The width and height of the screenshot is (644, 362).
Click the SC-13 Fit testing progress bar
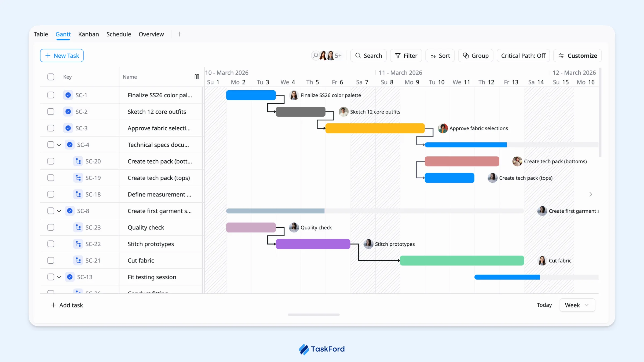click(536, 277)
